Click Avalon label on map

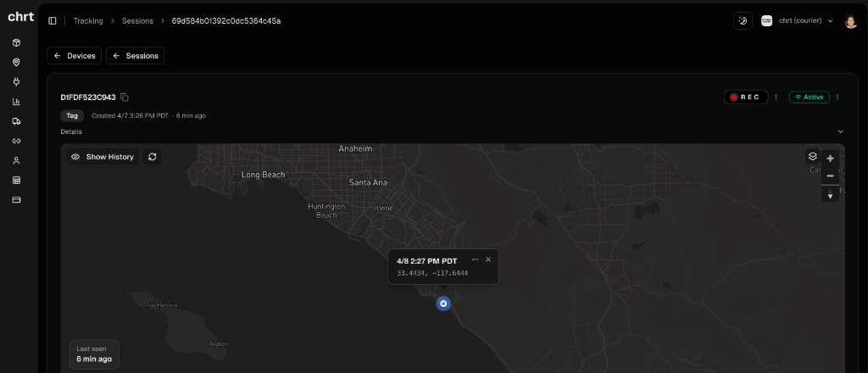point(218,344)
